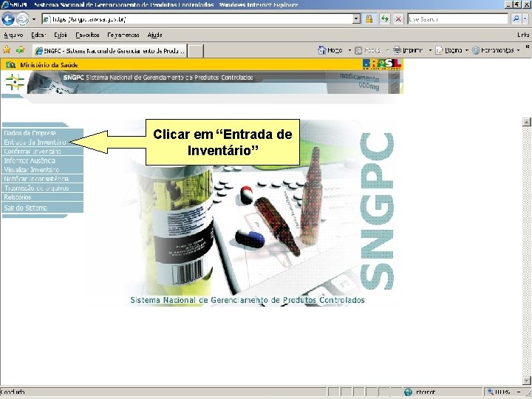
Task: Click the browser Forward arrow button
Action: coord(23,19)
